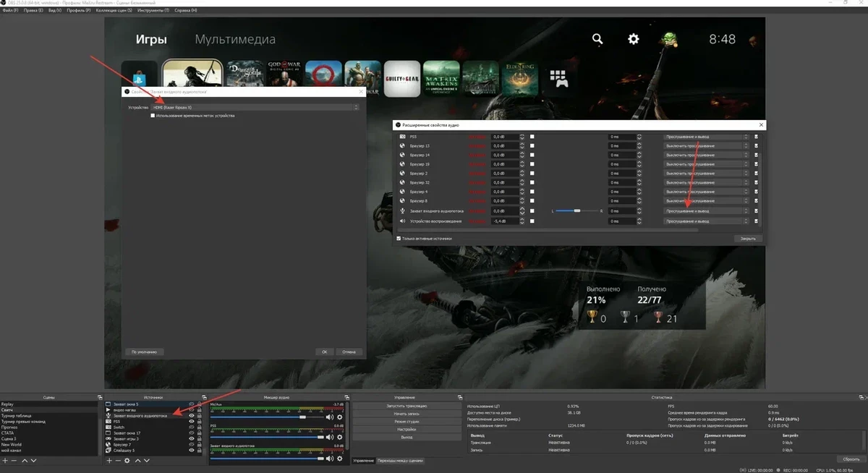Switch to the Мультимедиа tab on PS5
The height and width of the screenshot is (473, 868).
coord(235,39)
